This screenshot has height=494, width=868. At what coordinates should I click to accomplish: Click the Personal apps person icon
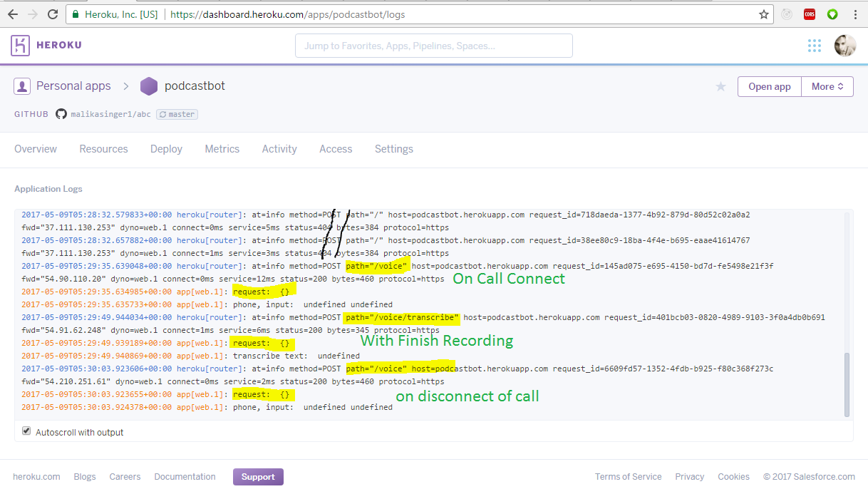point(22,86)
